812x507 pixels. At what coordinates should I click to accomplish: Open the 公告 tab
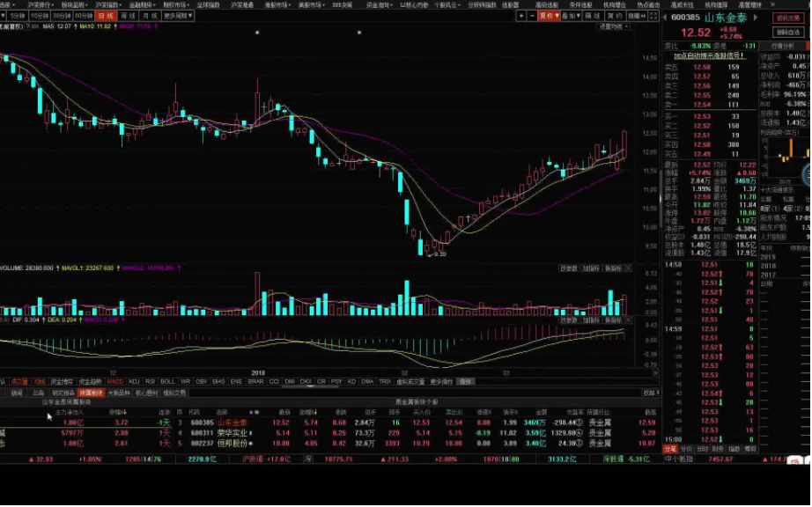point(39,393)
